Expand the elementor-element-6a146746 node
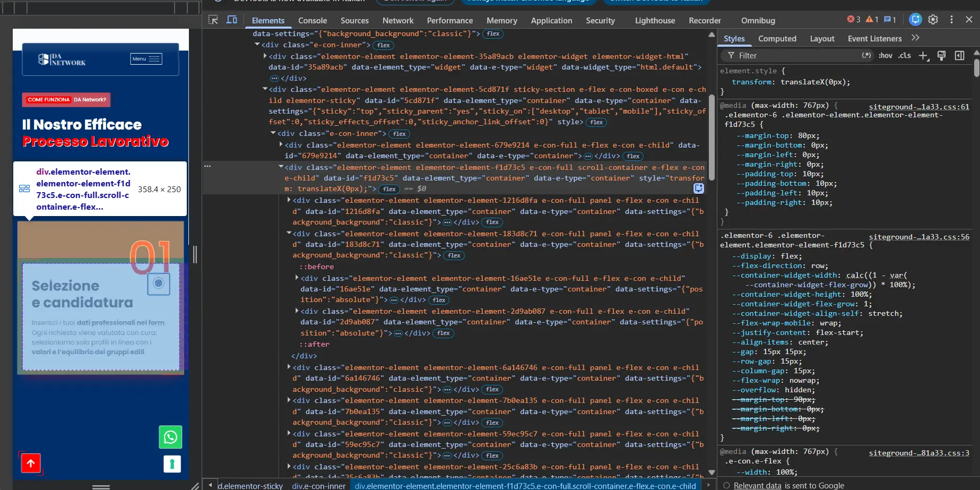Image resolution: width=980 pixels, height=490 pixels. (x=289, y=367)
